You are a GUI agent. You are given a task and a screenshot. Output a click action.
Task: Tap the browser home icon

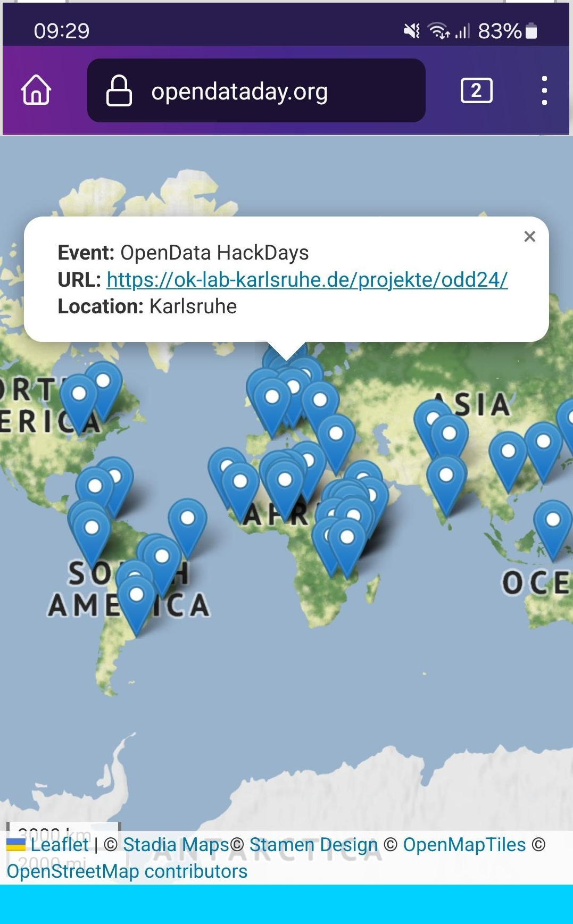(x=36, y=90)
